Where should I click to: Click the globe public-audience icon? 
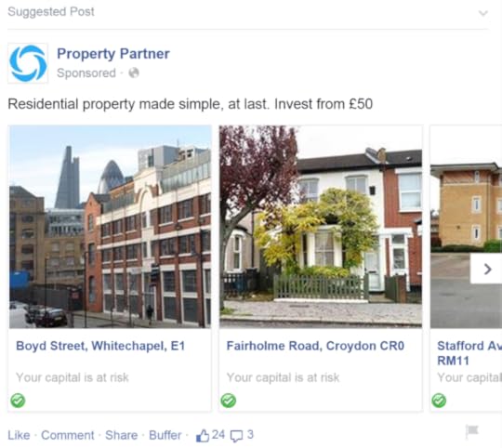[x=134, y=72]
